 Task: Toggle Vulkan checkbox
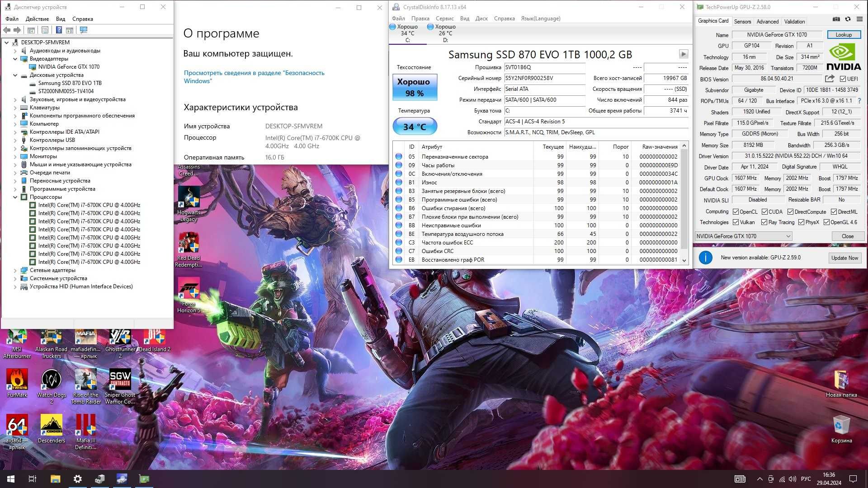coord(736,222)
